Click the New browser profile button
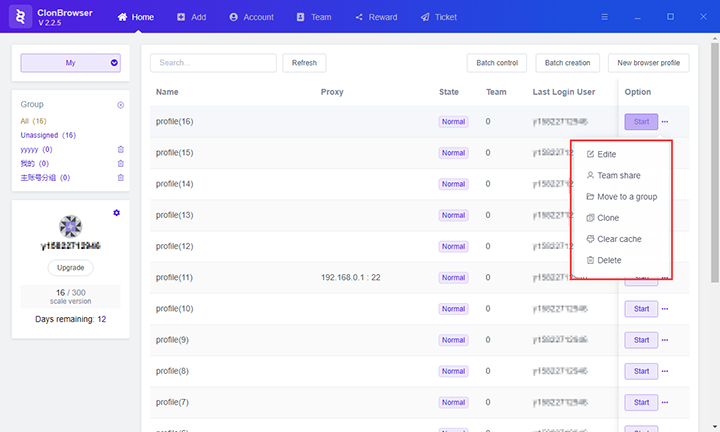The image size is (720, 432). click(x=648, y=63)
